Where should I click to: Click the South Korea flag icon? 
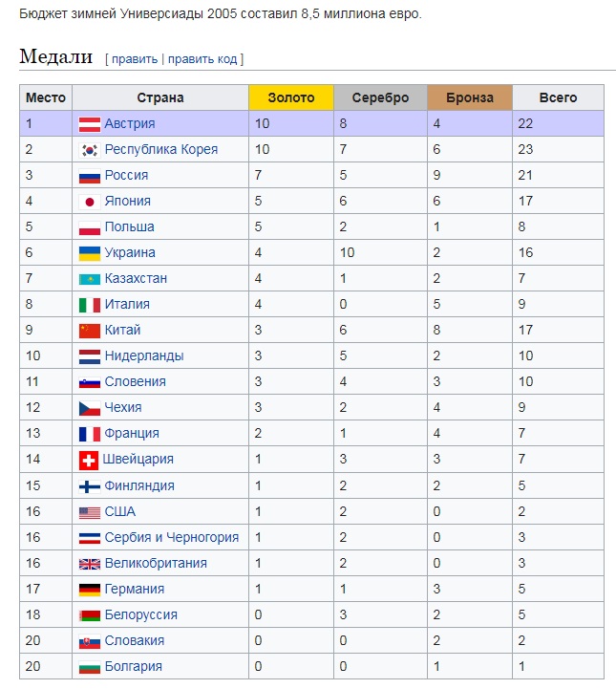pyautogui.click(x=89, y=150)
